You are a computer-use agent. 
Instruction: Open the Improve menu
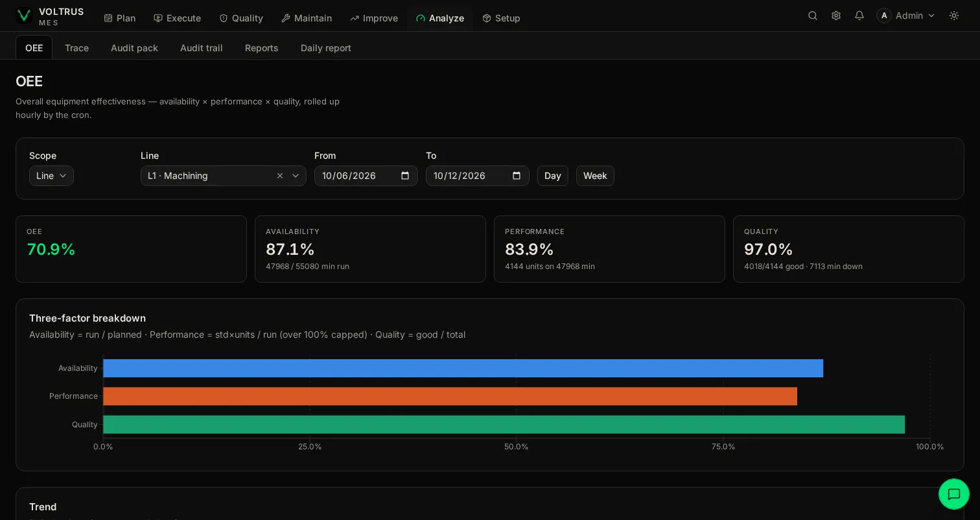(x=374, y=18)
